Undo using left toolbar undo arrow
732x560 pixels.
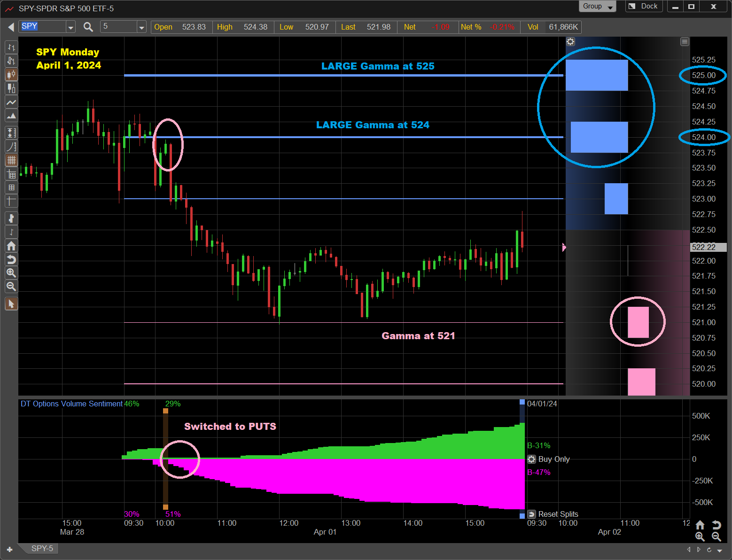tap(11, 259)
